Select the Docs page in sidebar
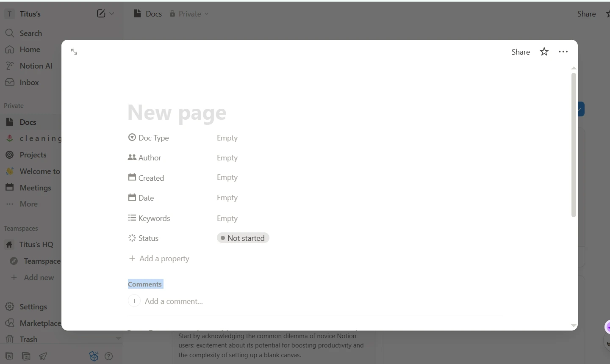610x364 pixels. click(28, 122)
